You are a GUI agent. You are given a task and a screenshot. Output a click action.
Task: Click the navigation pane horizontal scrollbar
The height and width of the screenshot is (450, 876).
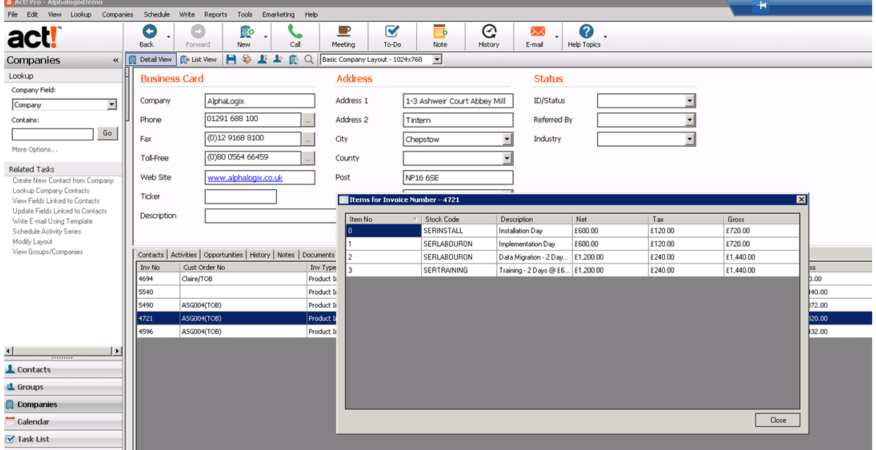pyautogui.click(x=63, y=351)
